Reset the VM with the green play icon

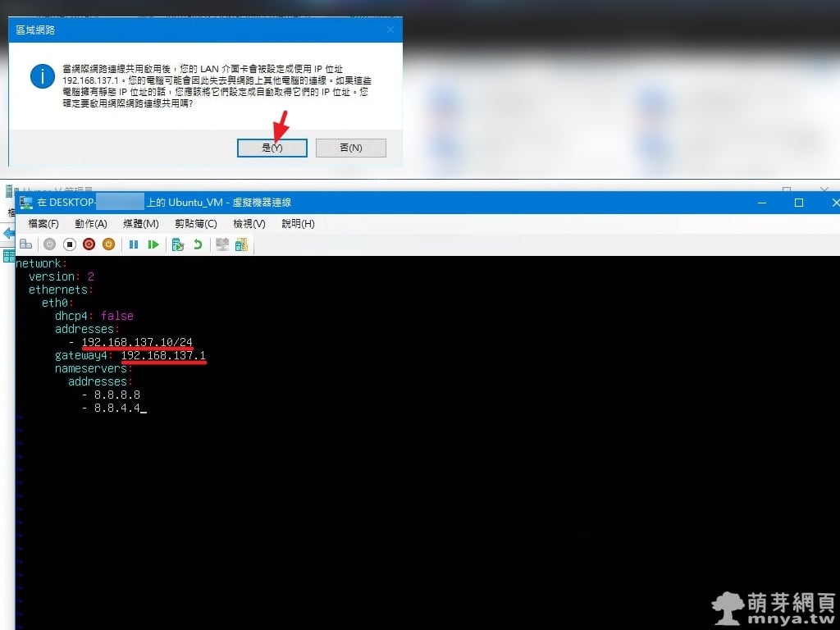pyautogui.click(x=153, y=244)
